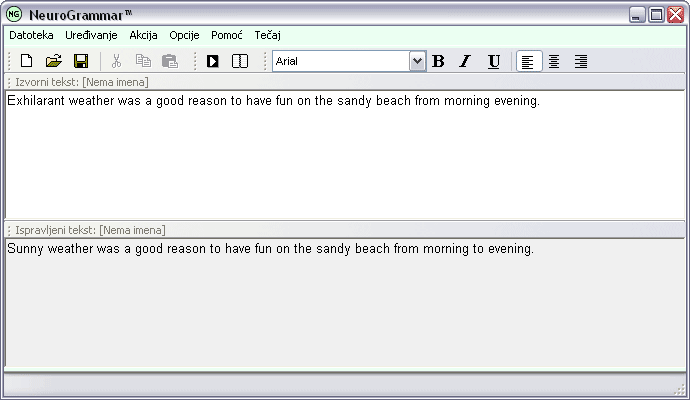Screen dimensions: 690x400
Task: Click the word 'Exhilarant' in source text
Action: pos(36,101)
